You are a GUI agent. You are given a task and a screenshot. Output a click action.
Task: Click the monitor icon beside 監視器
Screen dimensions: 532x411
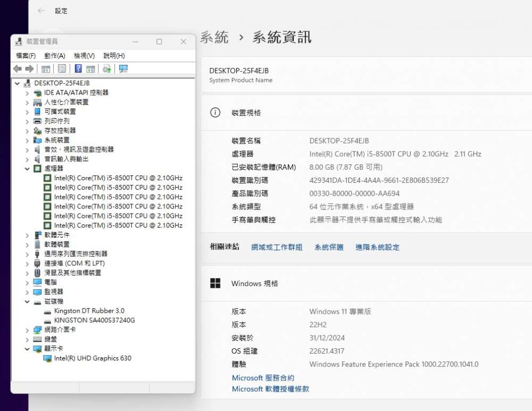[38, 291]
